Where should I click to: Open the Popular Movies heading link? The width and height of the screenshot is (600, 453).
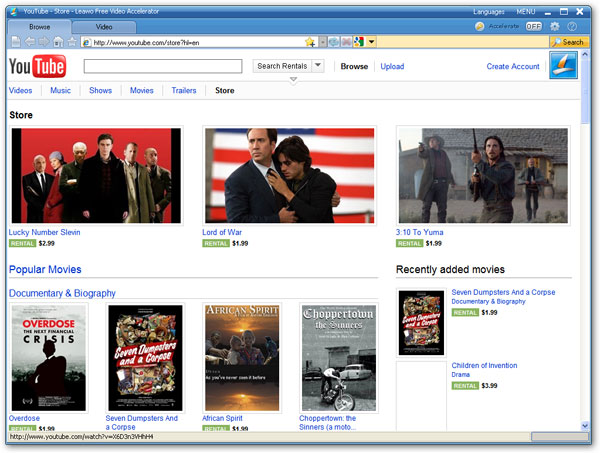click(x=45, y=269)
